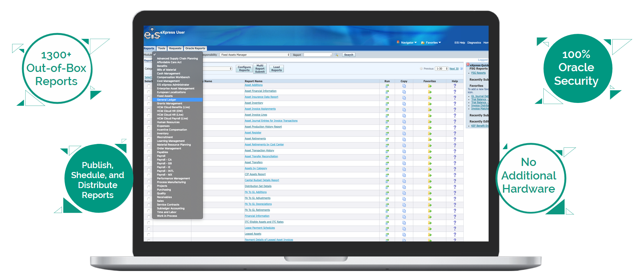Open the 1-30 page range dropdown

[442, 69]
